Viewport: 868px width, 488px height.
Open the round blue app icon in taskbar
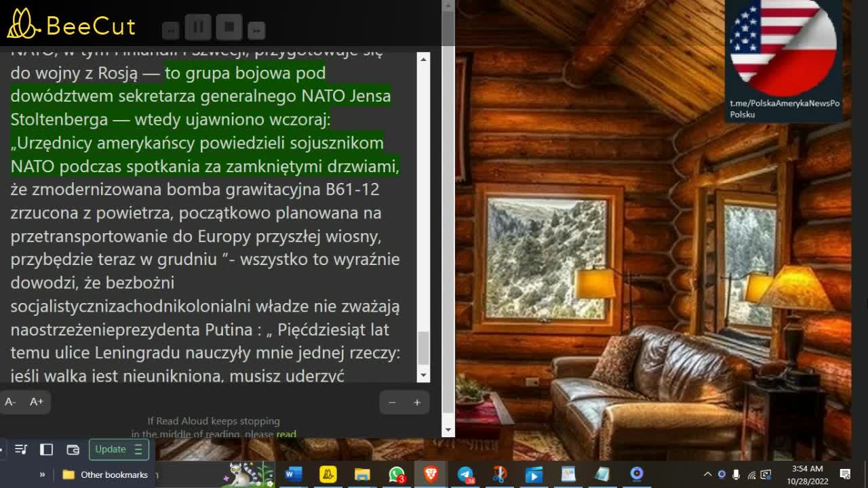point(637,474)
